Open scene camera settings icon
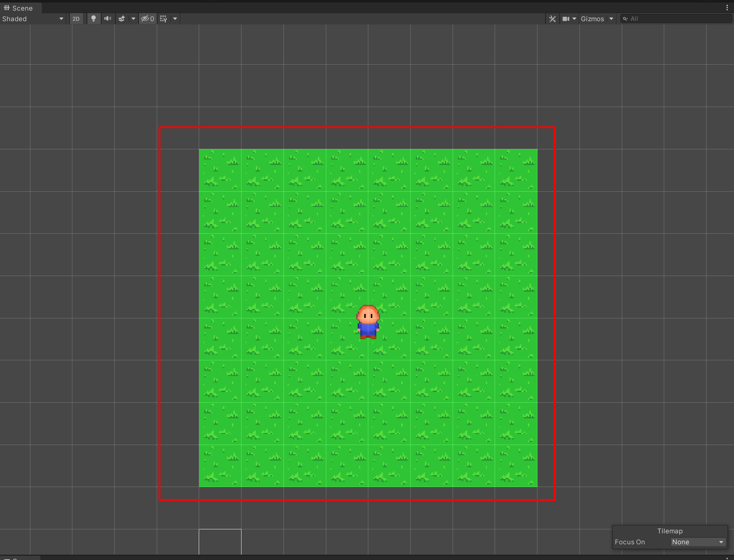 (566, 19)
